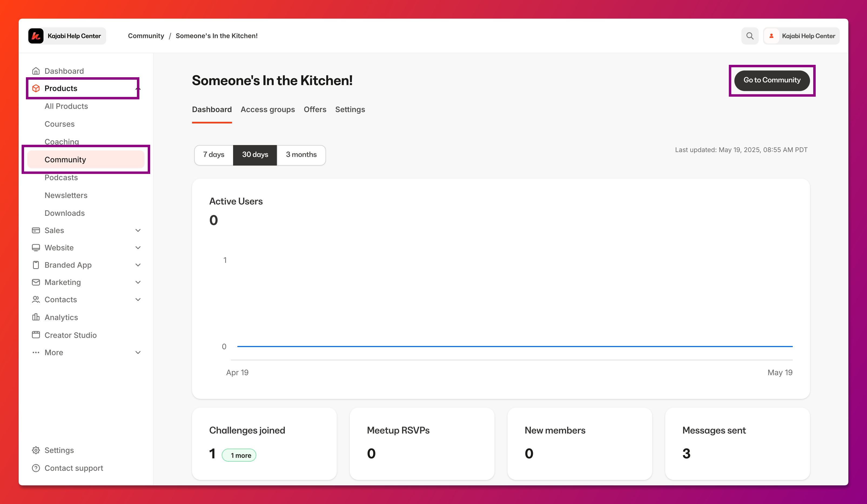This screenshot has width=867, height=504.
Task: Click the Branded App phone icon
Action: 36,265
